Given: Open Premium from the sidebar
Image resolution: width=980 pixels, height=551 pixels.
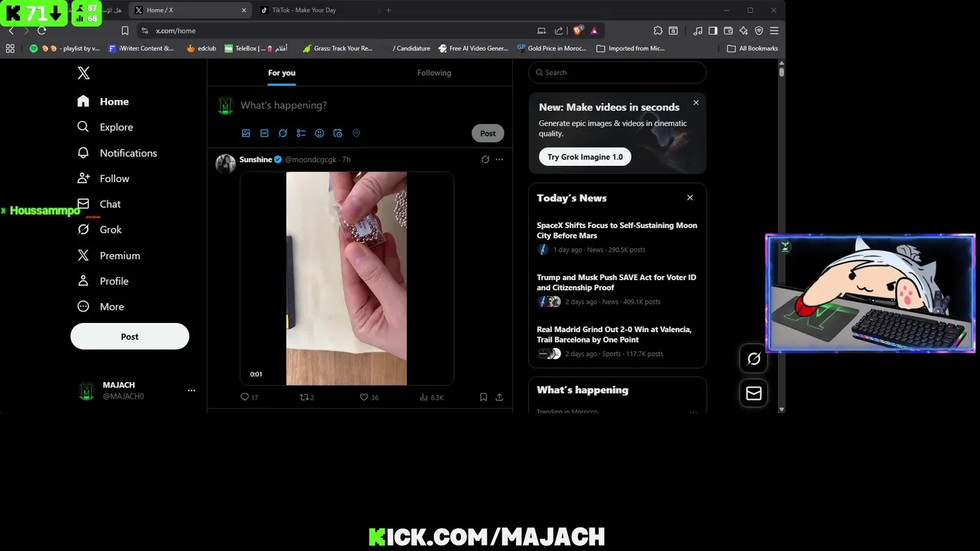Looking at the screenshot, I should [x=109, y=256].
